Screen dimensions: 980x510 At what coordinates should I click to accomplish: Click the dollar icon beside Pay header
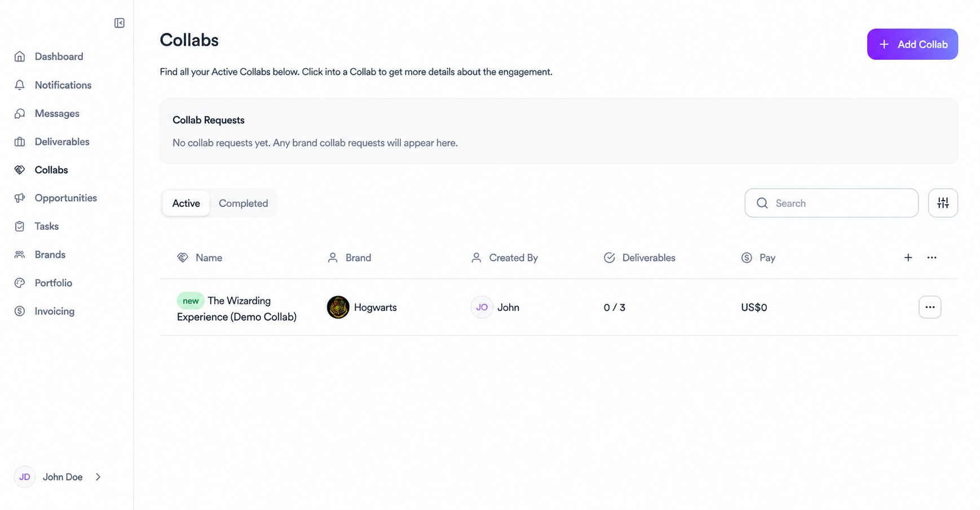[747, 258]
